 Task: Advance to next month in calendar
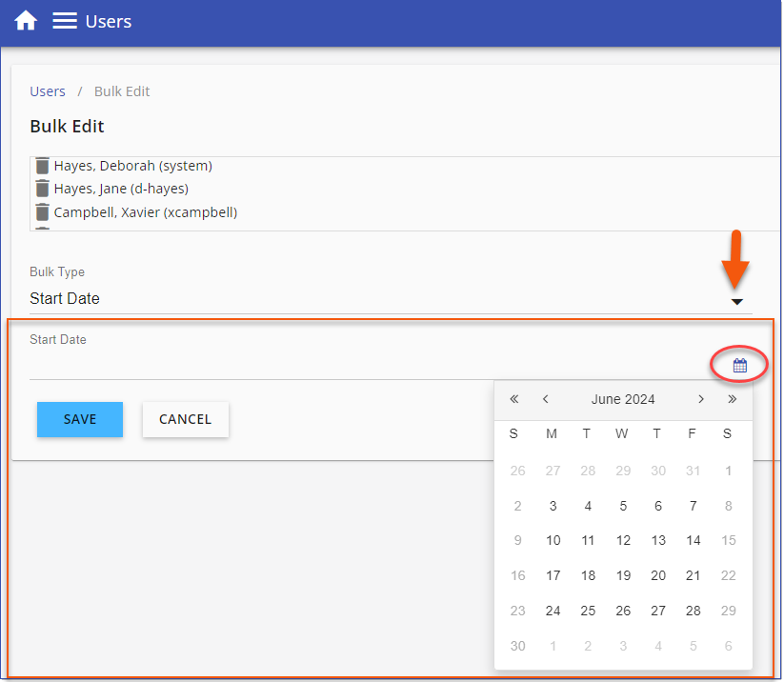click(x=701, y=399)
